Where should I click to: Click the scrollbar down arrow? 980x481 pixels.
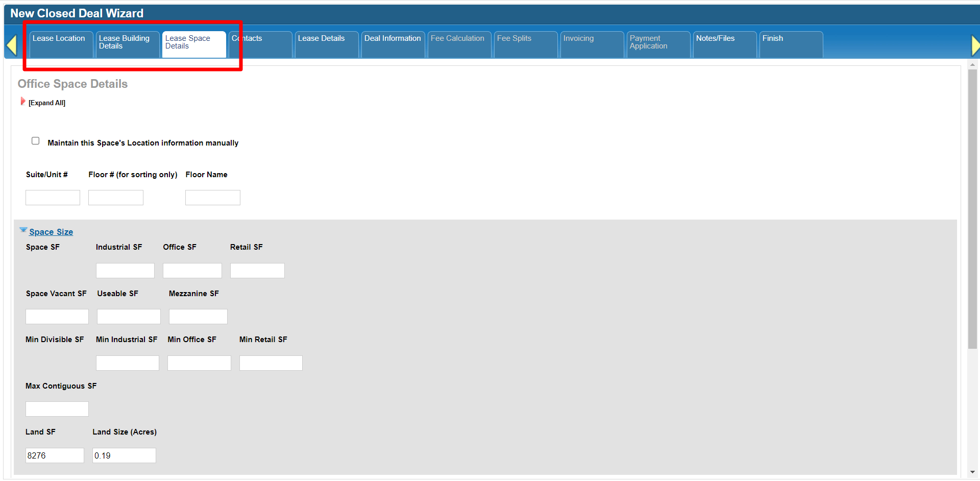click(972, 472)
